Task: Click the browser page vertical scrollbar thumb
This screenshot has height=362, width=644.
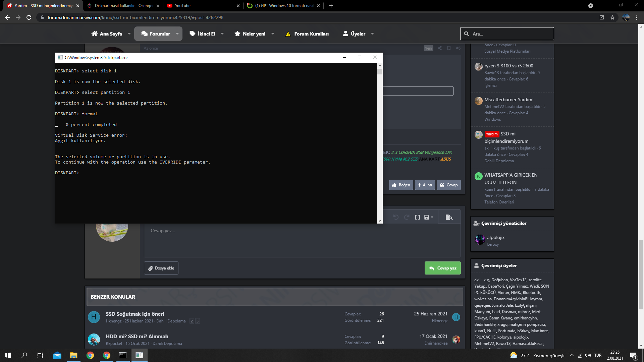Action: (x=641, y=275)
